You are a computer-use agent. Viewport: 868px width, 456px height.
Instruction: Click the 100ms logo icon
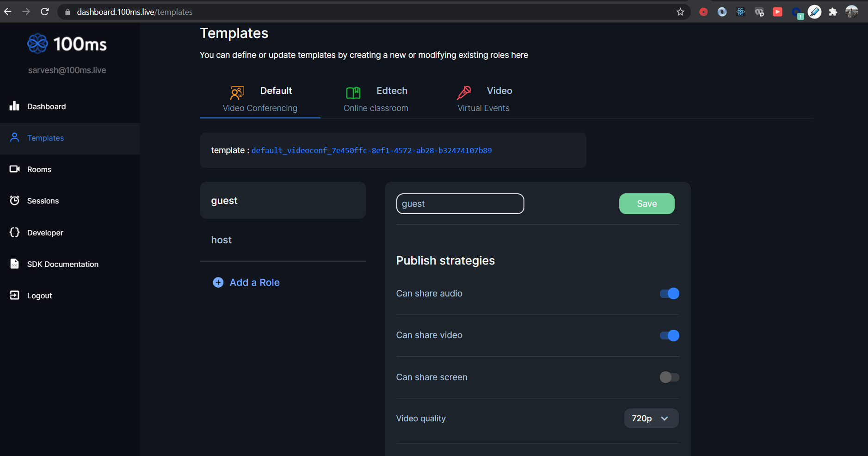37,44
